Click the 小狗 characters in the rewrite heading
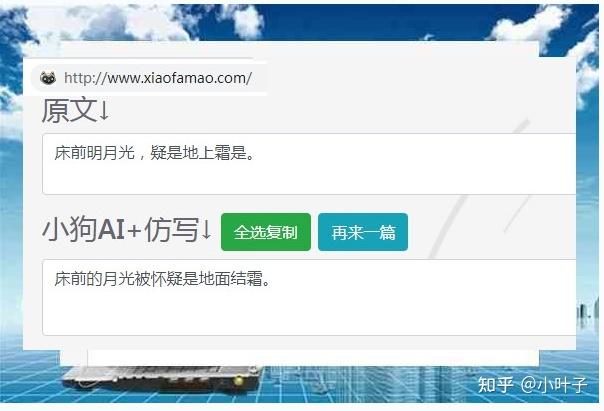This screenshot has height=411, width=604. coord(70,230)
